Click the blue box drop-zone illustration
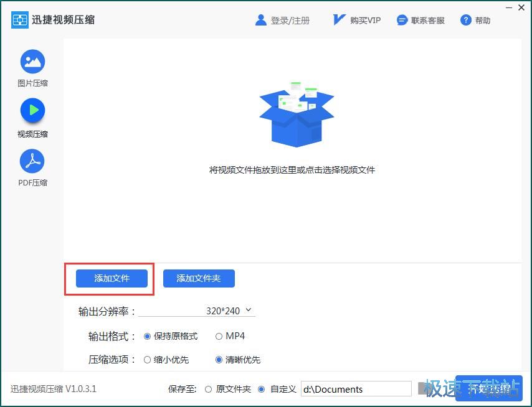 pos(297,114)
